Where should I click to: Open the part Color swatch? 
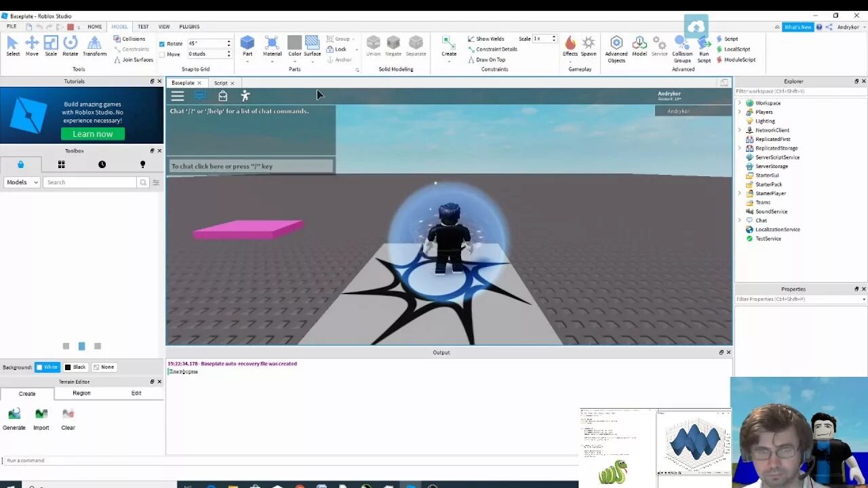[294, 45]
